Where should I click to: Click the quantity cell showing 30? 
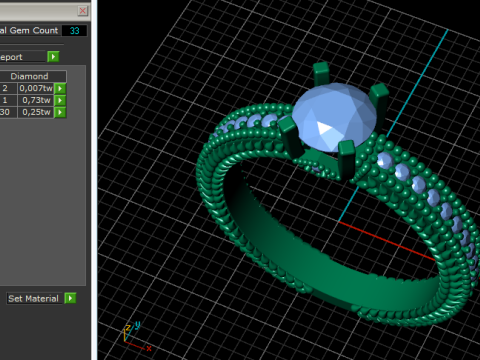[8, 112]
